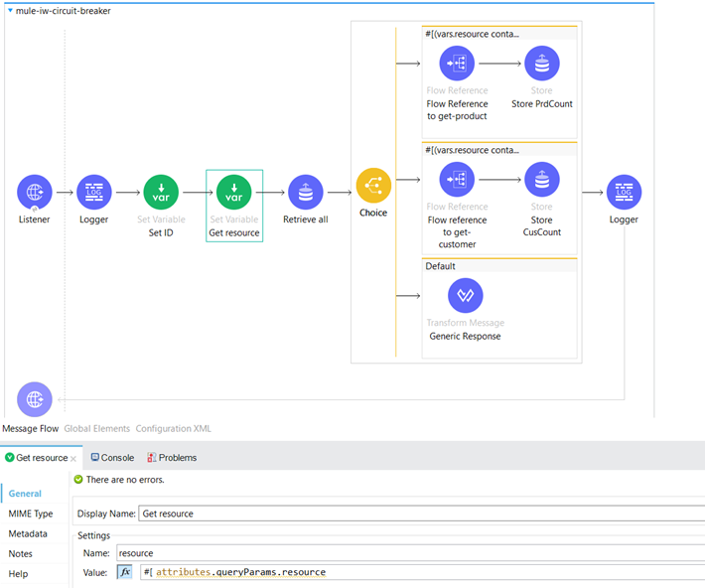Collapse the mule-iw-circuit-breaker flow
The image size is (705, 588).
(x=10, y=10)
